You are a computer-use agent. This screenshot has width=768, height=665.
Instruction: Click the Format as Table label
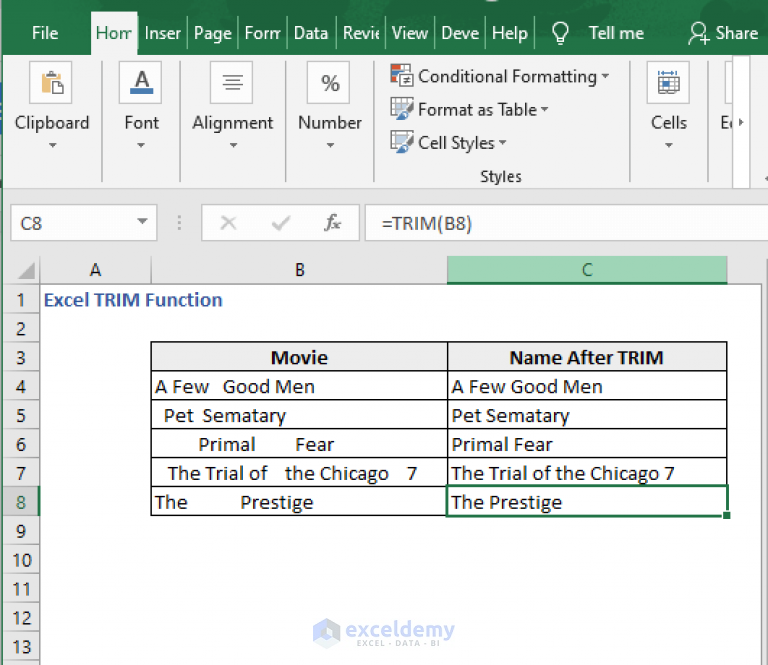(478, 110)
